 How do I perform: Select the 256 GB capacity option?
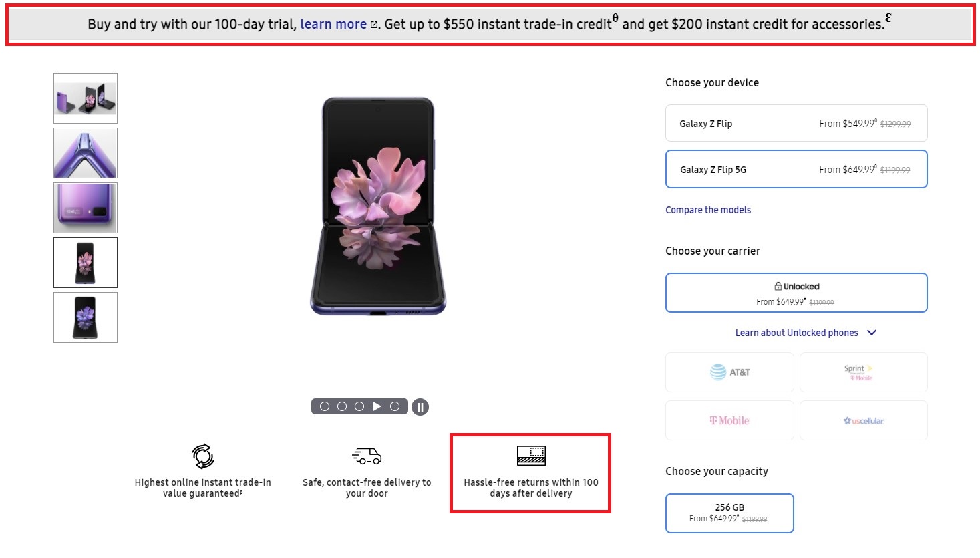729,513
